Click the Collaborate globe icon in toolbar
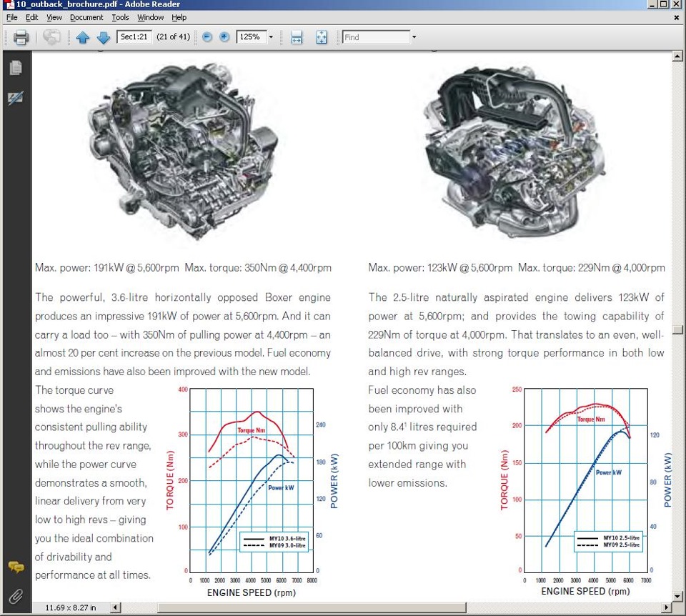686x616 pixels. click(x=51, y=37)
